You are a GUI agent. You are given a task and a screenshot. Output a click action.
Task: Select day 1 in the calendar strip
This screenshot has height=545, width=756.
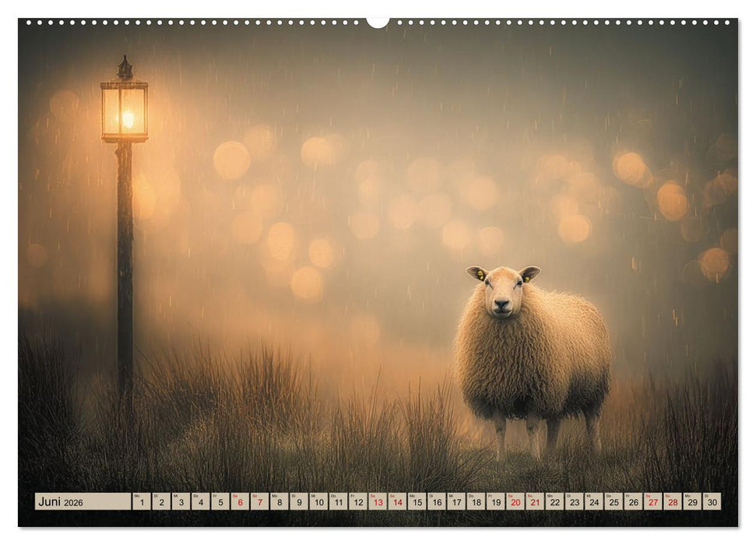click(x=141, y=501)
